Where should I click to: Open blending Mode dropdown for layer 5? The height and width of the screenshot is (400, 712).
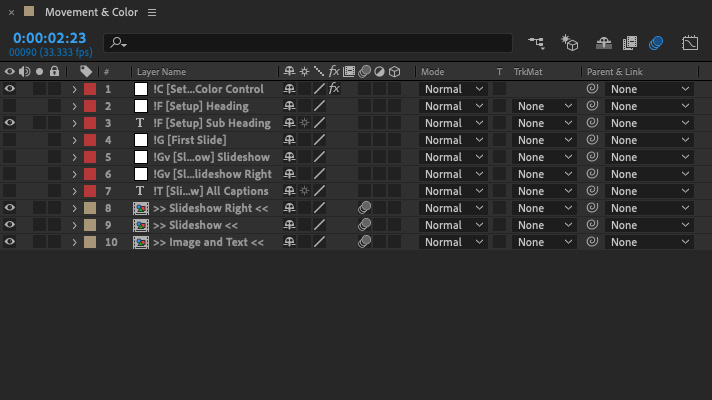pyautogui.click(x=453, y=157)
